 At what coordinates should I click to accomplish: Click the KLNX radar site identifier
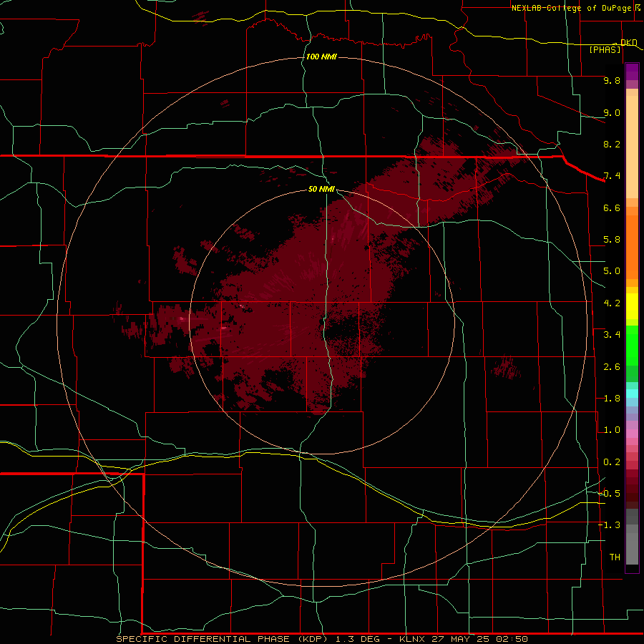(x=412, y=639)
